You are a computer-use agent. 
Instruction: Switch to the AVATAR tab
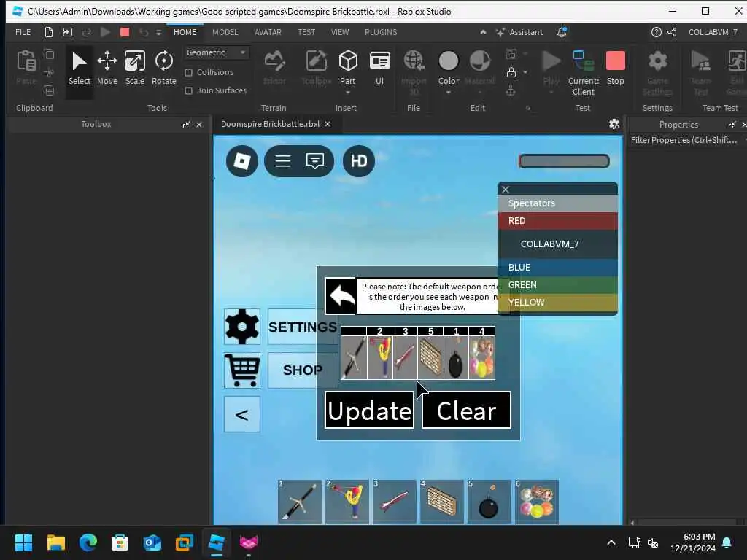pos(268,32)
